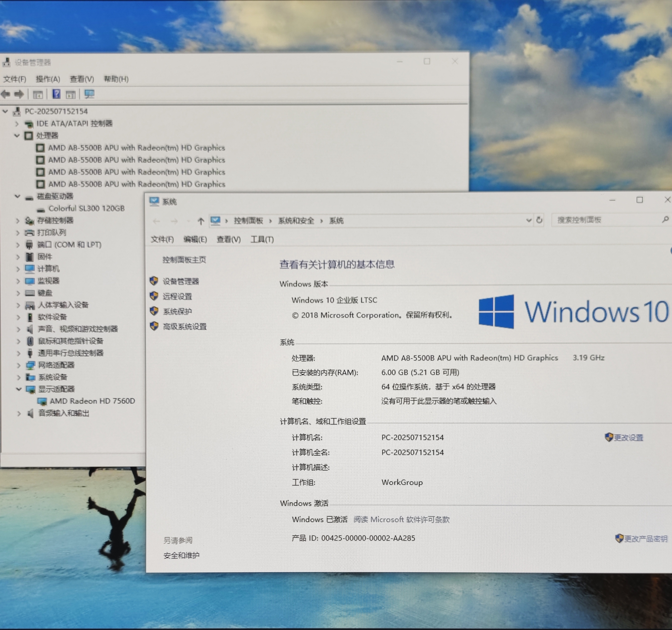Viewport: 672px width, 630px height.
Task: Click the blue question-mark Help toolbar icon
Action: (x=56, y=94)
